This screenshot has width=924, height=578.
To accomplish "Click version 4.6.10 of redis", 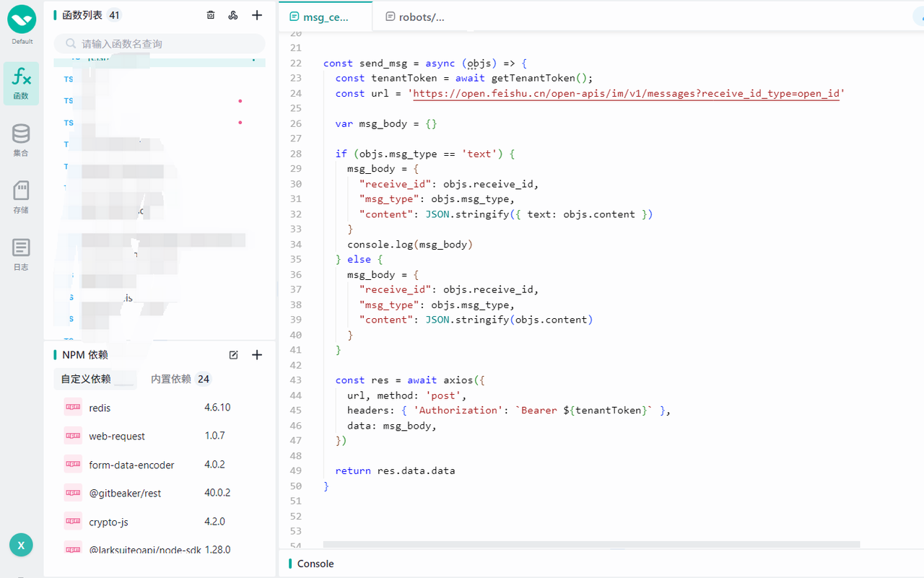I will (x=217, y=408).
